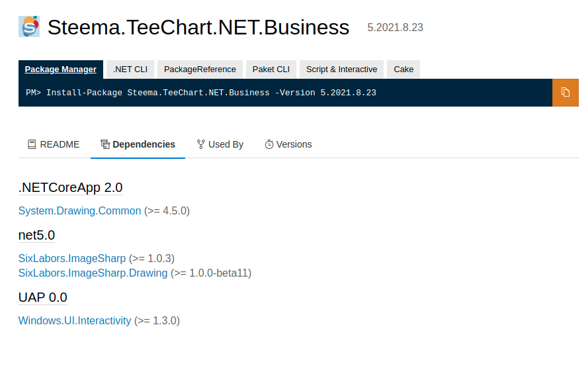
Task: Click the version number 5.2021.8.23 beside title
Action: tap(396, 27)
